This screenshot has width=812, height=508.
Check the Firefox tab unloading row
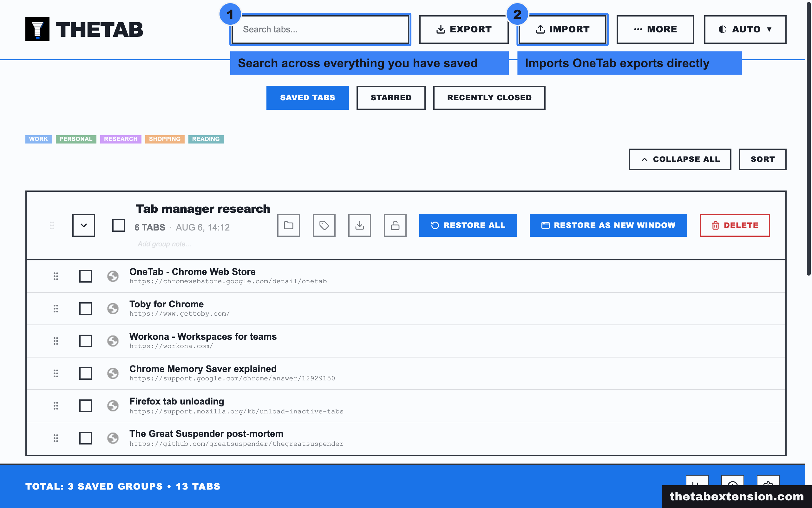pyautogui.click(x=86, y=406)
